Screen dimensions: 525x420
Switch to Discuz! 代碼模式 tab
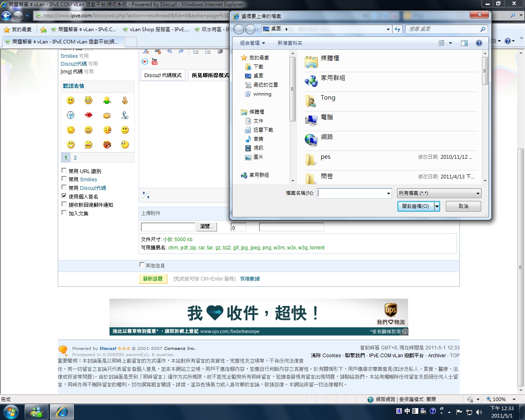pos(163,75)
